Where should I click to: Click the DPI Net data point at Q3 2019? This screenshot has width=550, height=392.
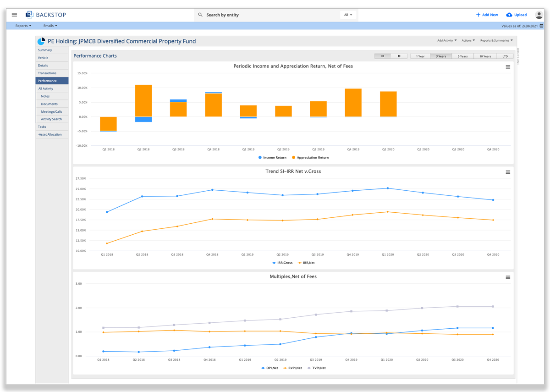click(x=316, y=337)
